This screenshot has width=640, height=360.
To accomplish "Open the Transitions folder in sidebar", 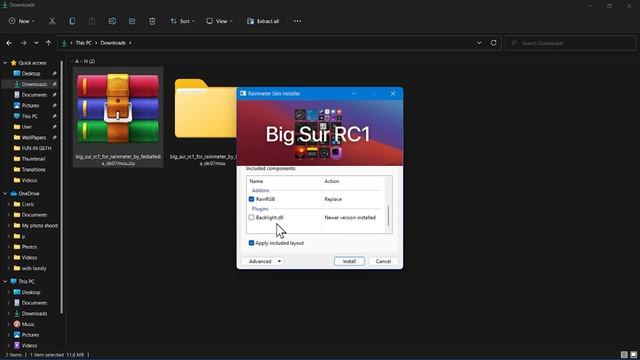I will click(33, 169).
